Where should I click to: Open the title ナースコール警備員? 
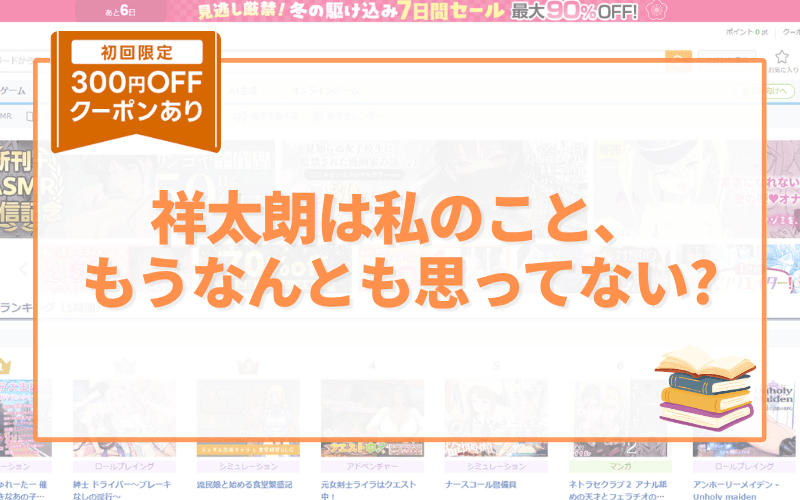click(480, 485)
